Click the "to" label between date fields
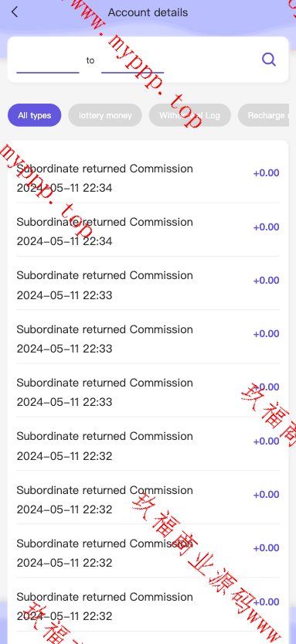The width and height of the screenshot is (296, 644). 90,60
